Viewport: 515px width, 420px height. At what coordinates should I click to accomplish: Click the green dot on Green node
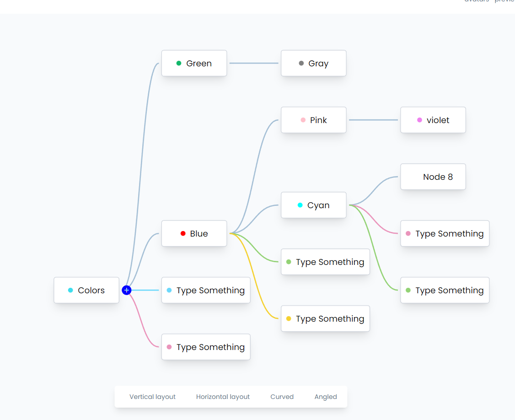tap(179, 63)
